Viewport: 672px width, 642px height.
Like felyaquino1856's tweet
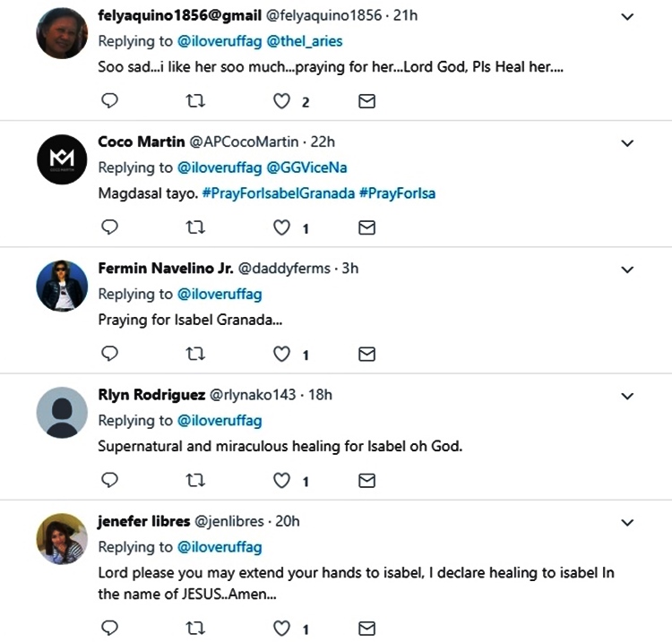(x=282, y=102)
